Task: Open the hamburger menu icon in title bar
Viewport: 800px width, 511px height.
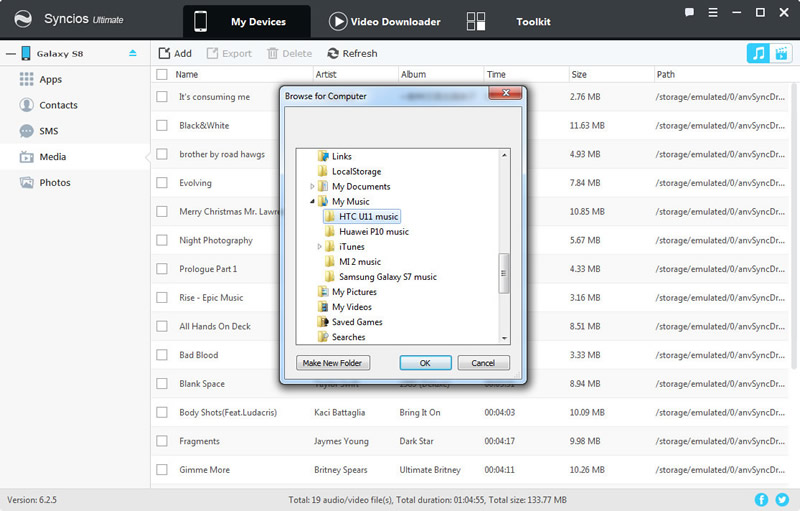Action: 713,12
